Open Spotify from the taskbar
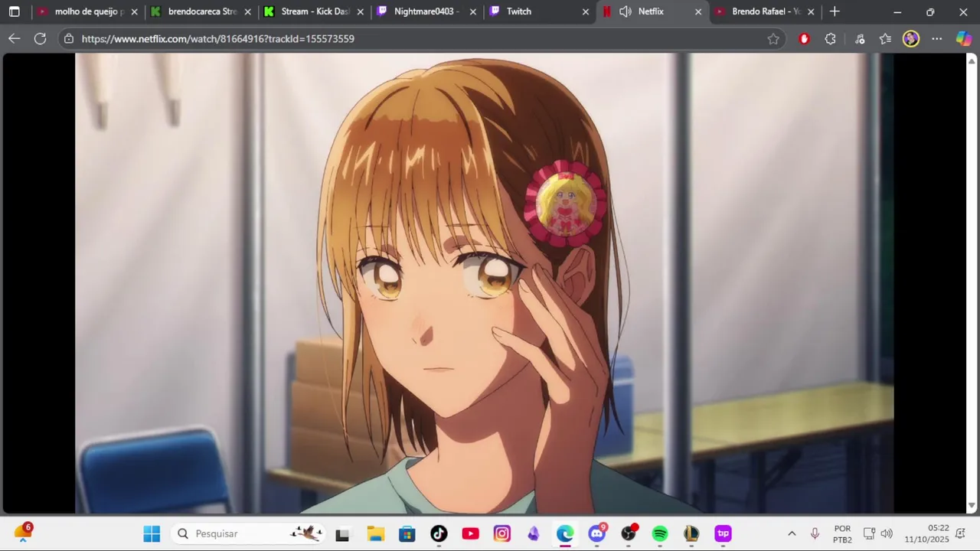980x551 pixels. [660, 533]
